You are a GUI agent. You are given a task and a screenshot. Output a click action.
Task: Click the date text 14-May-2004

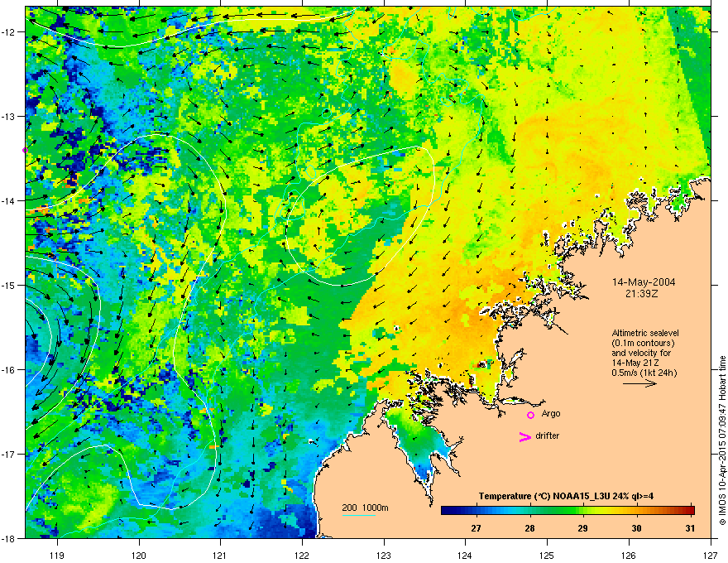tap(644, 282)
